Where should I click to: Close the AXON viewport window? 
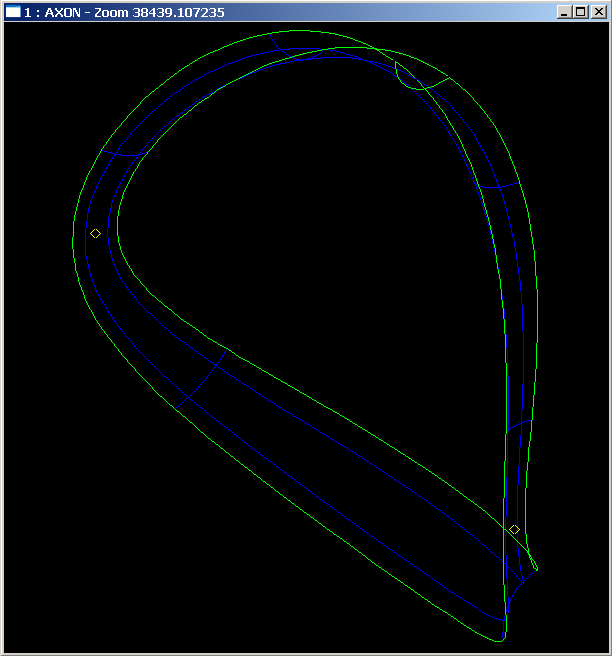(598, 12)
